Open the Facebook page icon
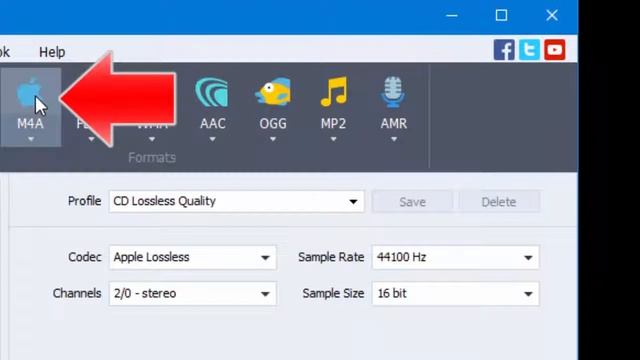Screen dimensions: 640x360 (504, 50)
